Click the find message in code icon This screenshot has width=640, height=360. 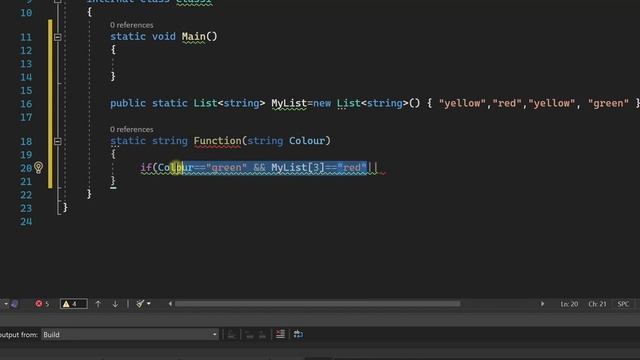coord(231,335)
